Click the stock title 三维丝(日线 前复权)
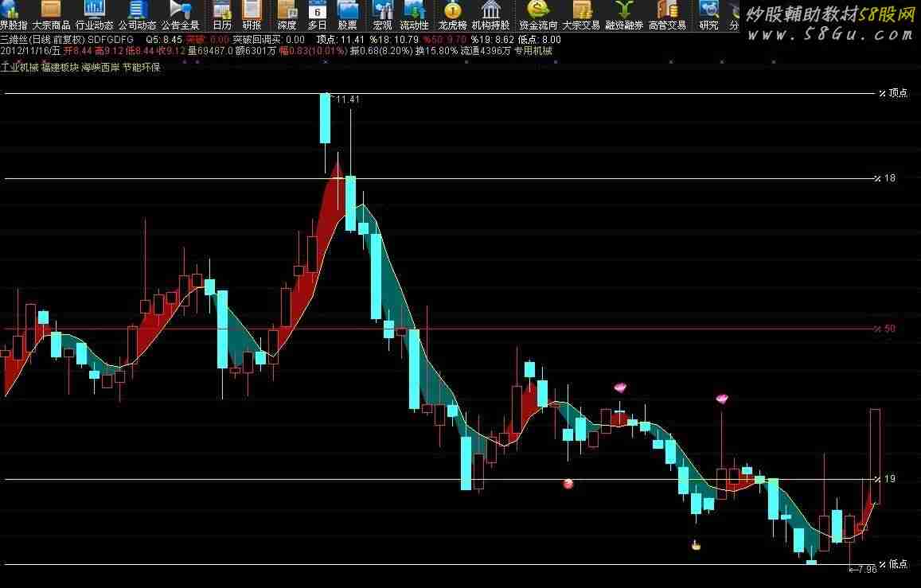Viewport: 921px width, 588px height. (x=43, y=39)
